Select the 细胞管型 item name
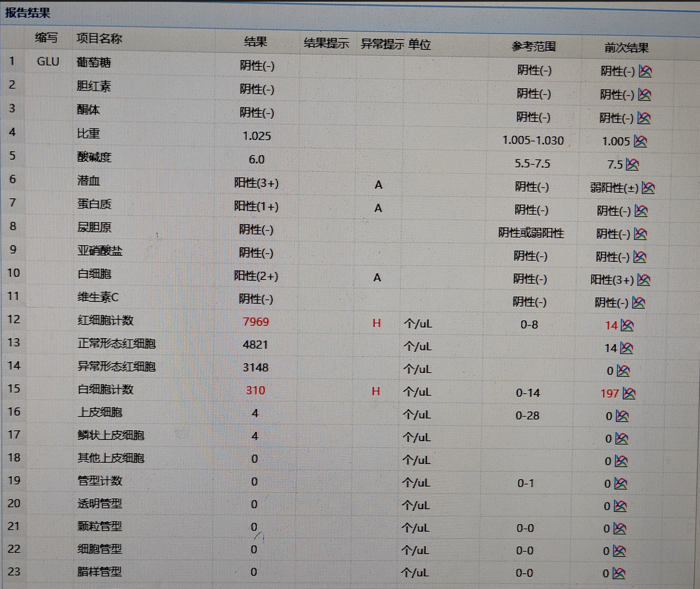The image size is (700, 589). tap(100, 549)
